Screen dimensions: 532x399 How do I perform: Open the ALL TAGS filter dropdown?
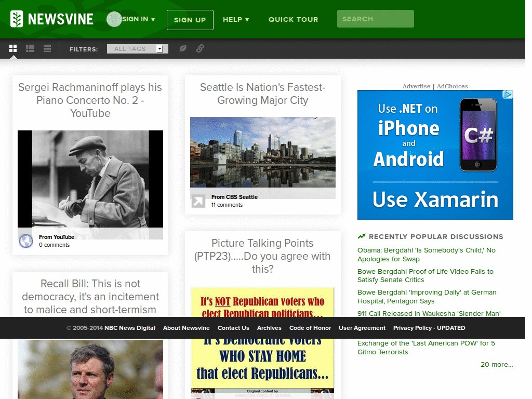137,49
